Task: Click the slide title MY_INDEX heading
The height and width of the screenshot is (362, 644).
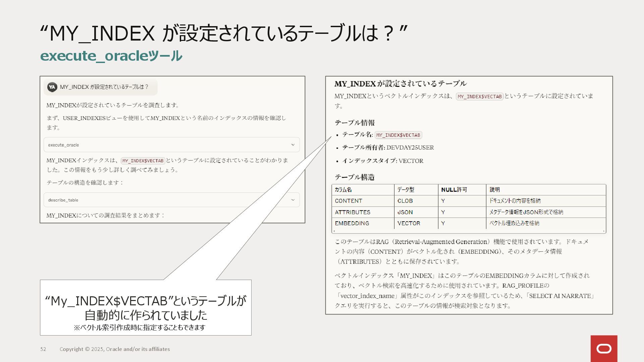Action: (x=223, y=33)
